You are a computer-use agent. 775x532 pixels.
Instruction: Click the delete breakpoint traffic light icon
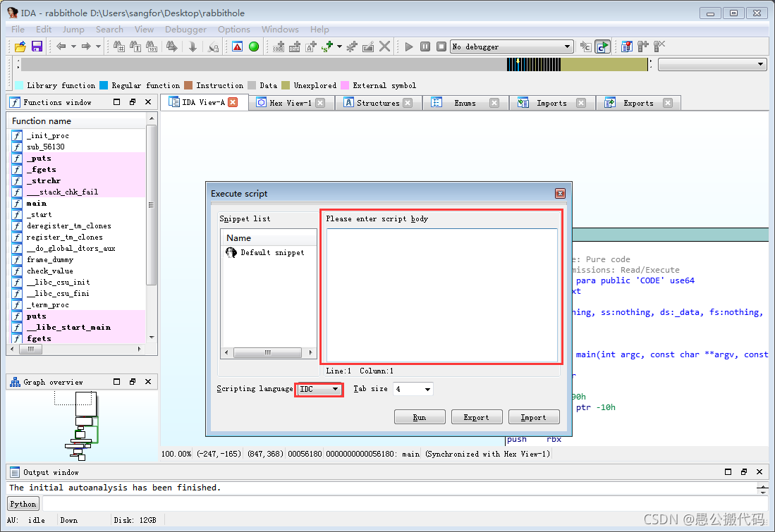point(659,47)
